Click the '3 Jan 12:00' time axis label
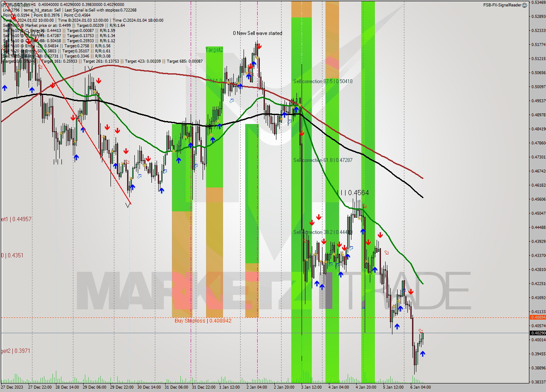Screen dimensions: 546x392 (x=311, y=387)
